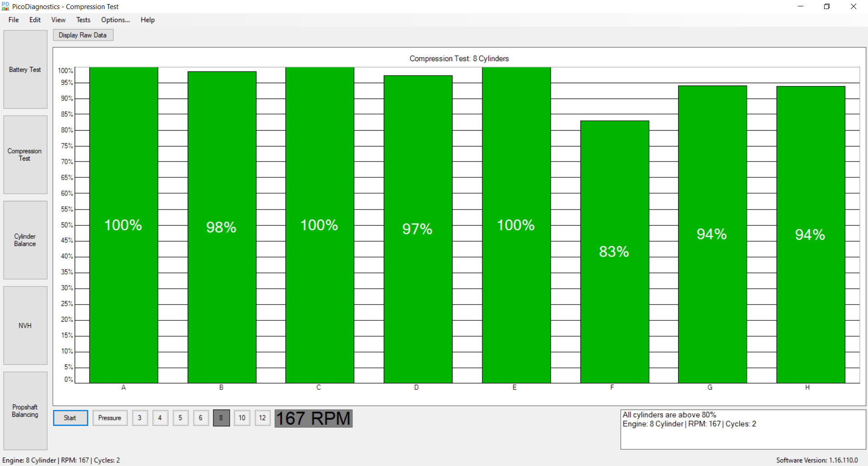Switch to Battery Test panel

click(25, 69)
